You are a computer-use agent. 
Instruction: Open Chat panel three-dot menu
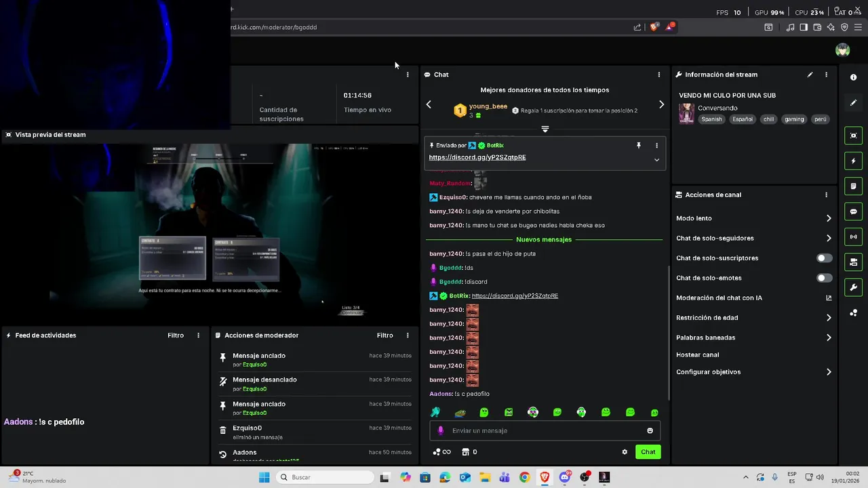point(659,75)
